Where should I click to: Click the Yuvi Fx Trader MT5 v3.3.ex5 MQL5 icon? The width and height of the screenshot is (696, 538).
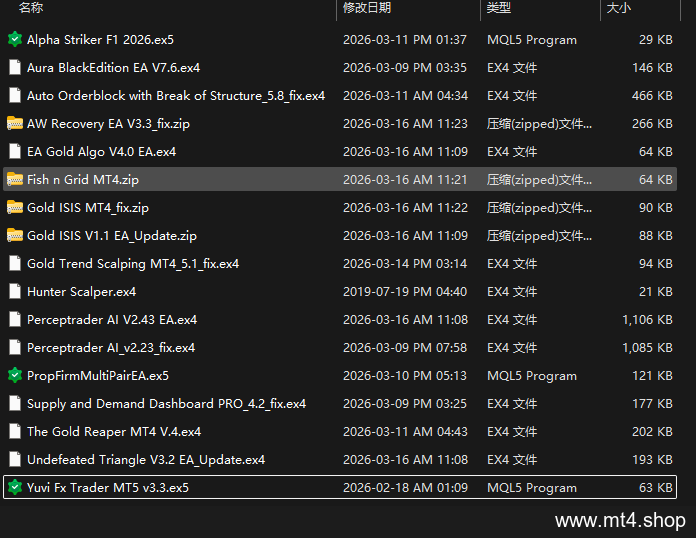15,487
